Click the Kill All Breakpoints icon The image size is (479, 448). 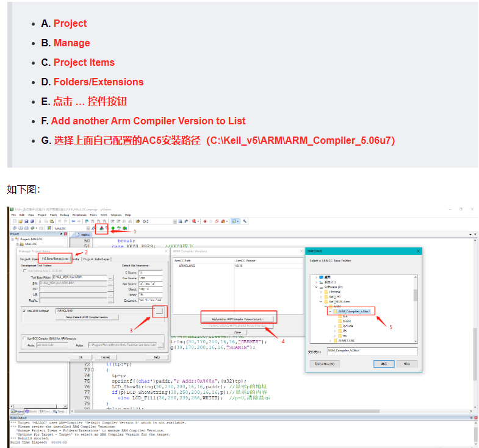coord(223,221)
